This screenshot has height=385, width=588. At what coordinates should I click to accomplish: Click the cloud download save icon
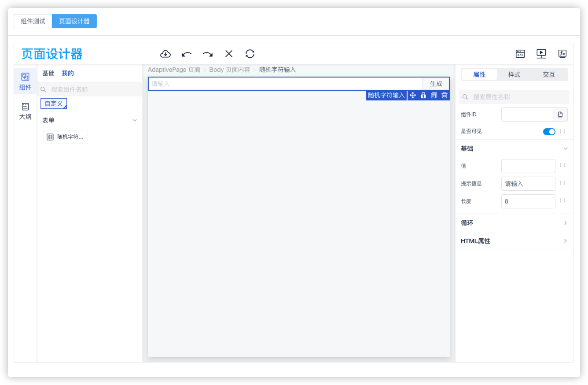(165, 54)
